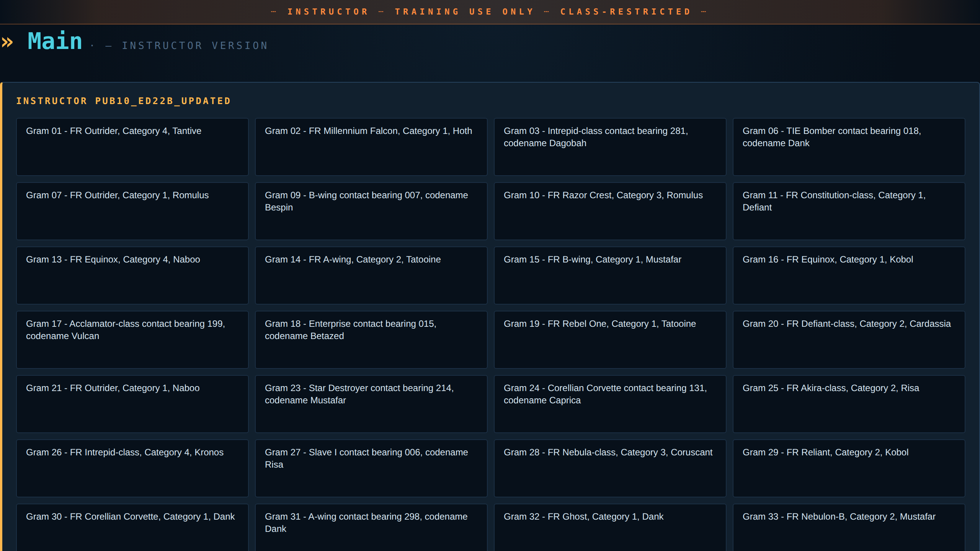Select Gram 17 Acclamator-class codename Vulcan card
Viewport: 980px width, 551px height.
coord(132,340)
